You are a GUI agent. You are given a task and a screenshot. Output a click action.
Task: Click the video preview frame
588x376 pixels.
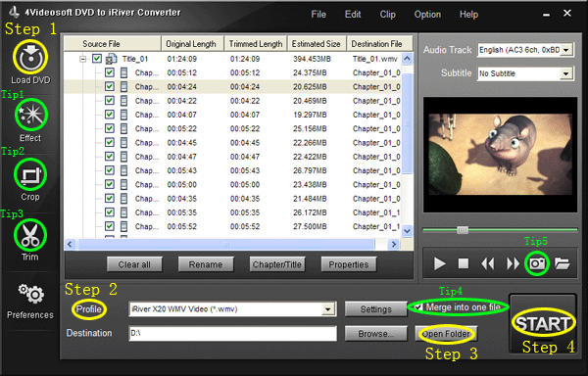pyautogui.click(x=500, y=155)
